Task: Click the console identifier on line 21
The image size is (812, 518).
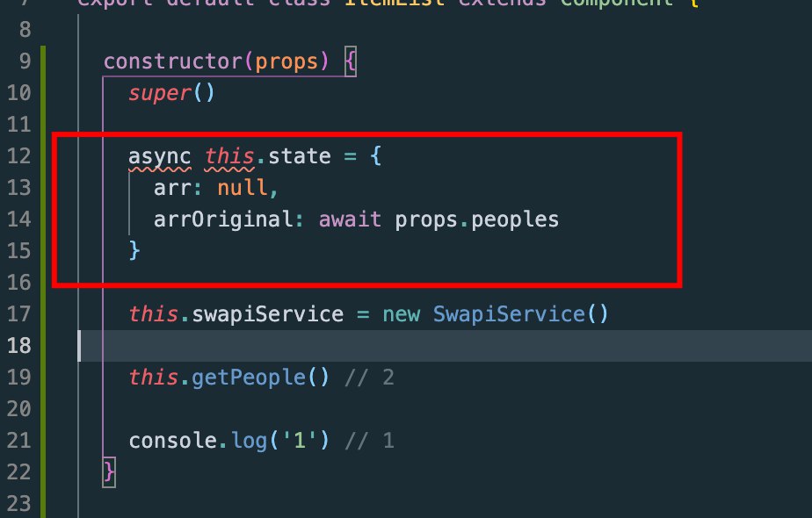Action: [172, 441]
